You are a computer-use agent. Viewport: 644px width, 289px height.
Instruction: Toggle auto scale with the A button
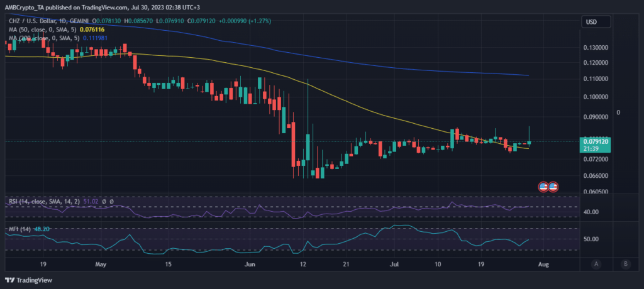click(x=595, y=264)
